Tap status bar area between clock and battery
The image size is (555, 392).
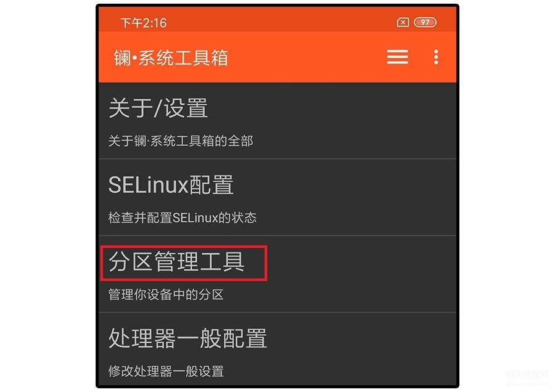(x=281, y=22)
